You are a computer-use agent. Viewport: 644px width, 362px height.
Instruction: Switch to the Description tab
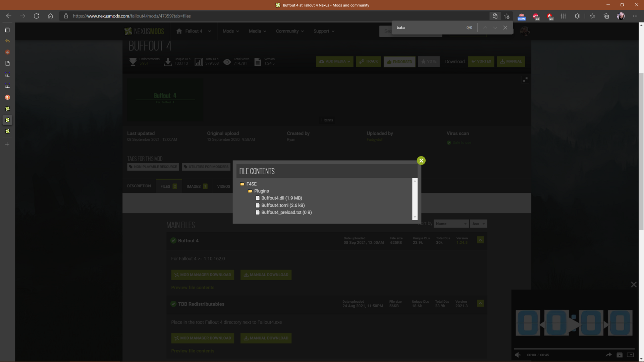[x=139, y=186]
